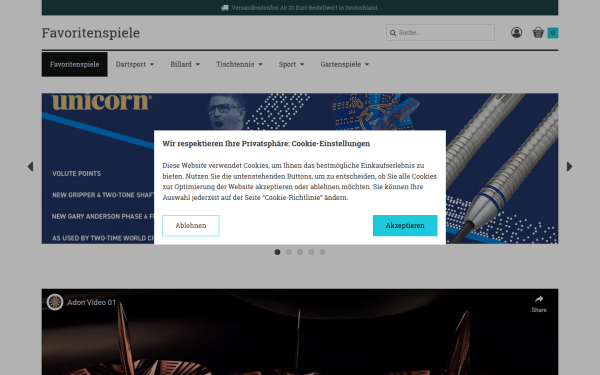The height and width of the screenshot is (375, 600).
Task: Click the Adon video player preview
Action: tap(300, 332)
